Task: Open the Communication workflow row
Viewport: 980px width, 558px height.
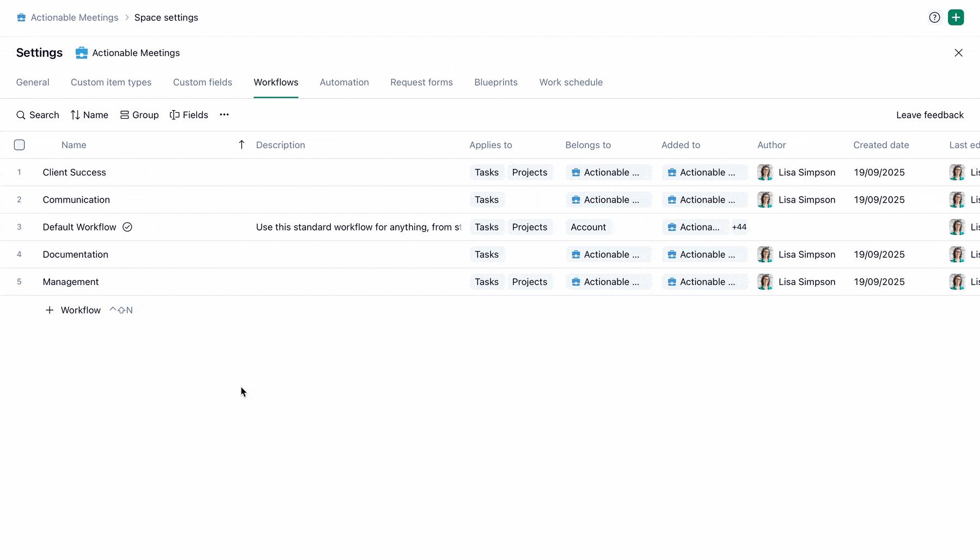Action: click(76, 200)
